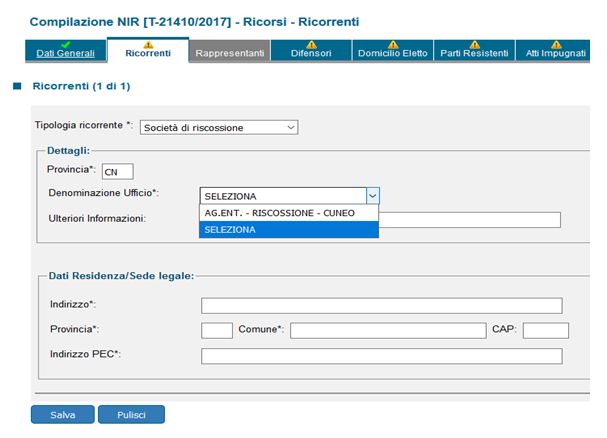Click the Provincia field containing CN
Viewport: 607px width, 438px height.
pyautogui.click(x=117, y=171)
